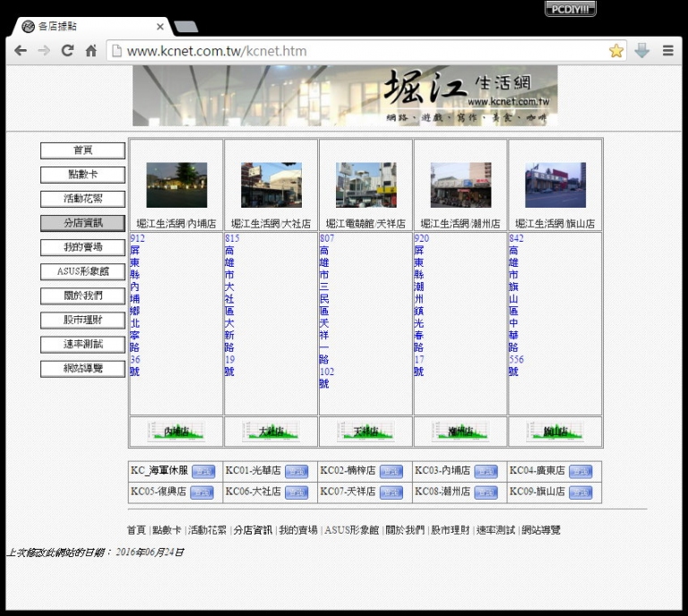Viewport: 688px width, 616px height.
Task: Open the 旗山店 traffic graph icon
Action: click(x=555, y=432)
